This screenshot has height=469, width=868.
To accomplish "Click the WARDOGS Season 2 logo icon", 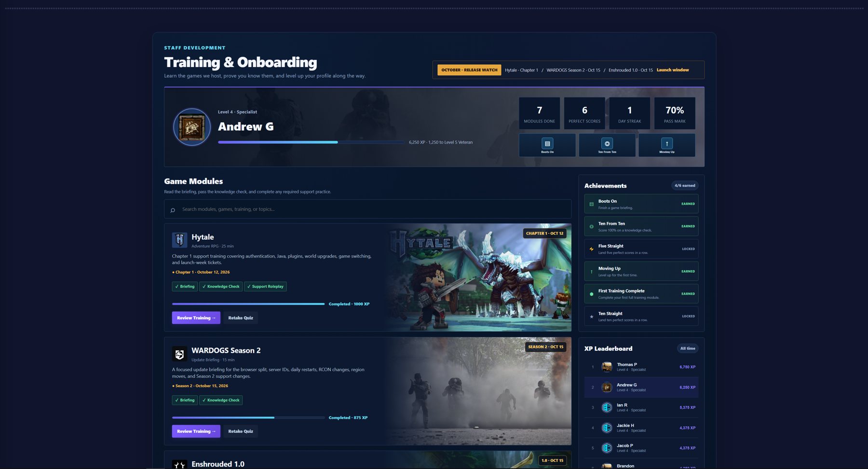I will (x=179, y=354).
